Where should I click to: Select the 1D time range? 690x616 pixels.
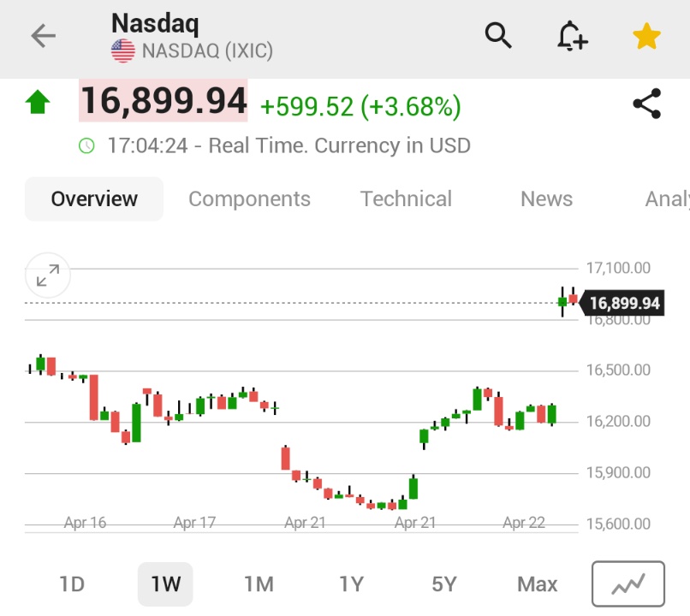[72, 584]
